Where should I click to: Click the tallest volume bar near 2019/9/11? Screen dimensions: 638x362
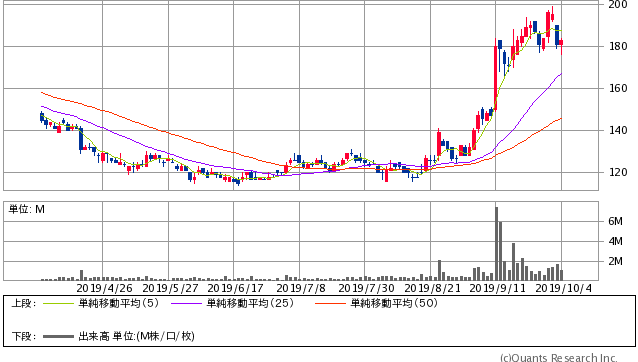click(496, 244)
